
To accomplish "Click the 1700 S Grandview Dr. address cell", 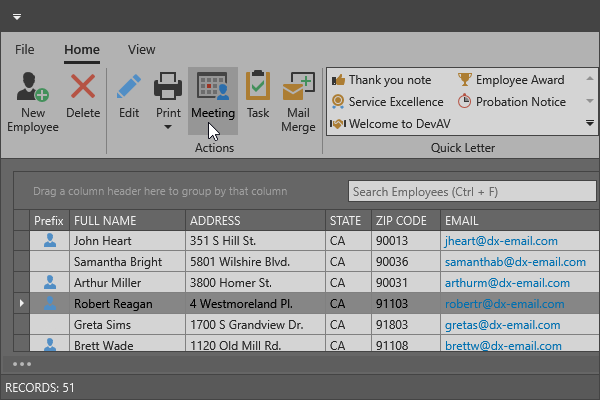I will coord(256,325).
